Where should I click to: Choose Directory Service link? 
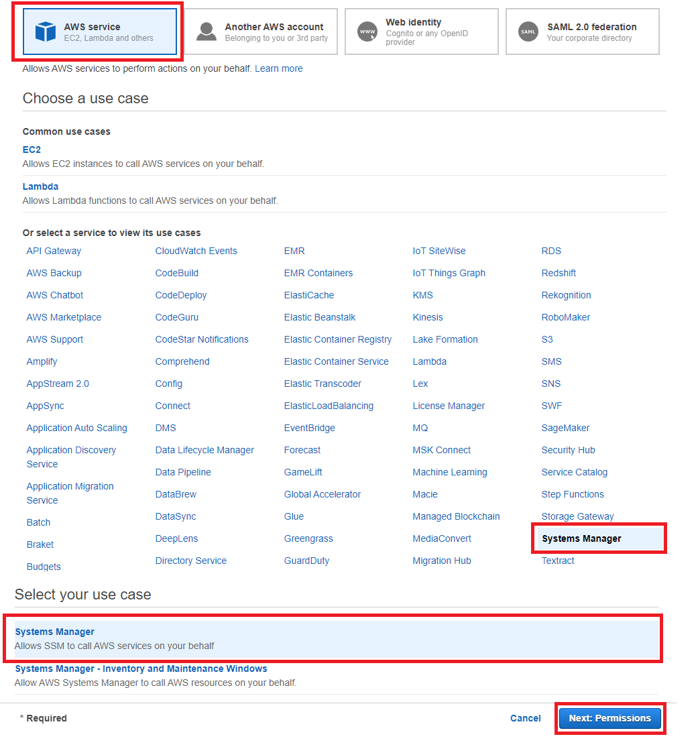(191, 561)
